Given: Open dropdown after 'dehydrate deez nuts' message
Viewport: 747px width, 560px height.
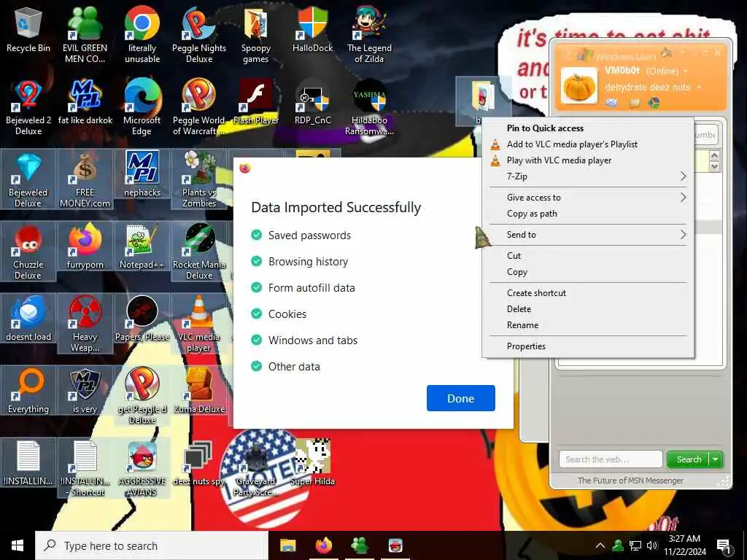Looking at the screenshot, I should tap(699, 87).
